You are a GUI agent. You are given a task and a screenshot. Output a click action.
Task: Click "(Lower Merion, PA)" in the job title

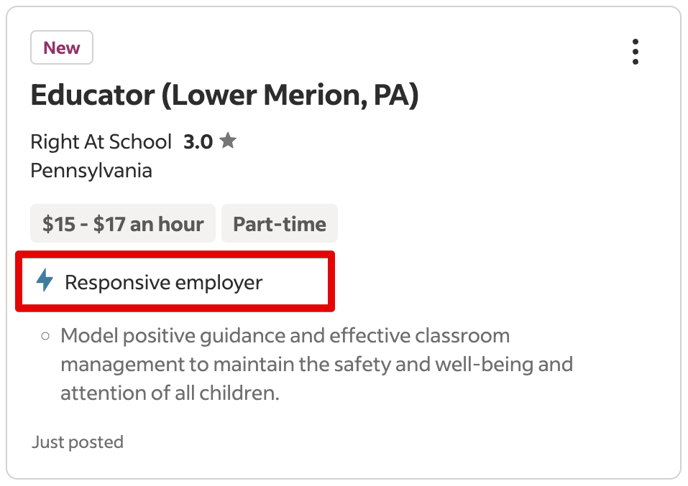291,96
